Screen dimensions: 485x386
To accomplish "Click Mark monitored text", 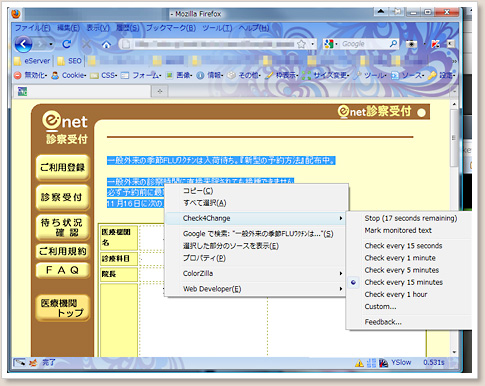I will (398, 230).
